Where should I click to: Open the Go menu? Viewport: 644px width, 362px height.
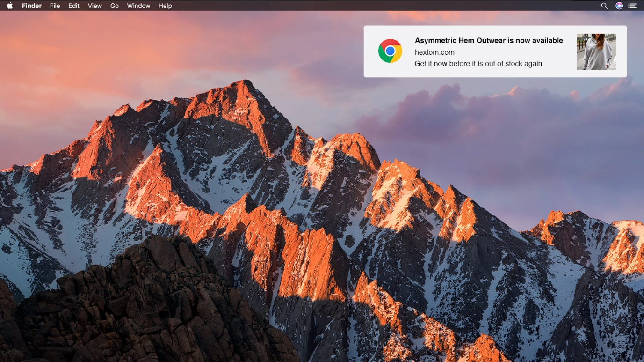tap(115, 6)
